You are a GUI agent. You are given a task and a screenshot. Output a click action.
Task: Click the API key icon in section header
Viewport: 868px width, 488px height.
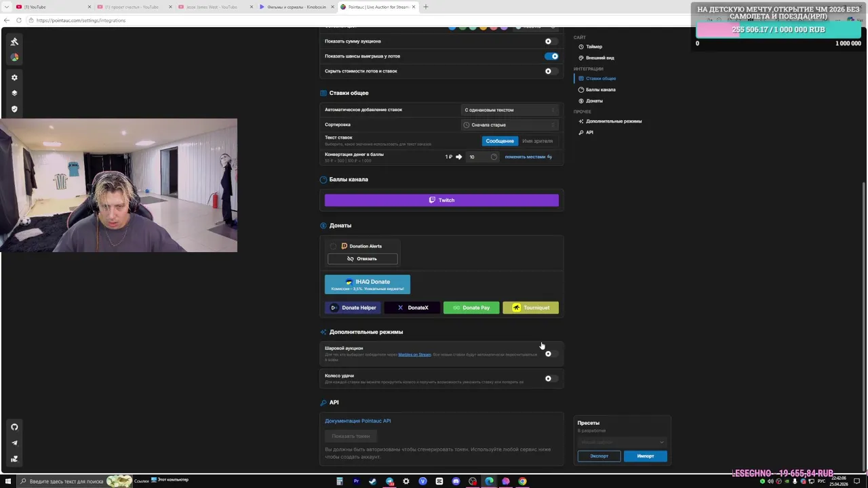click(323, 403)
